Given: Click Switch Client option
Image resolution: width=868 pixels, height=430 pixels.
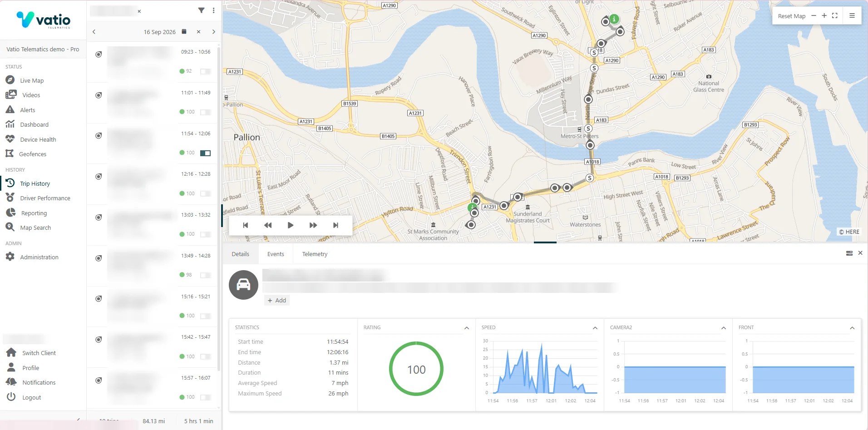Looking at the screenshot, I should point(39,353).
